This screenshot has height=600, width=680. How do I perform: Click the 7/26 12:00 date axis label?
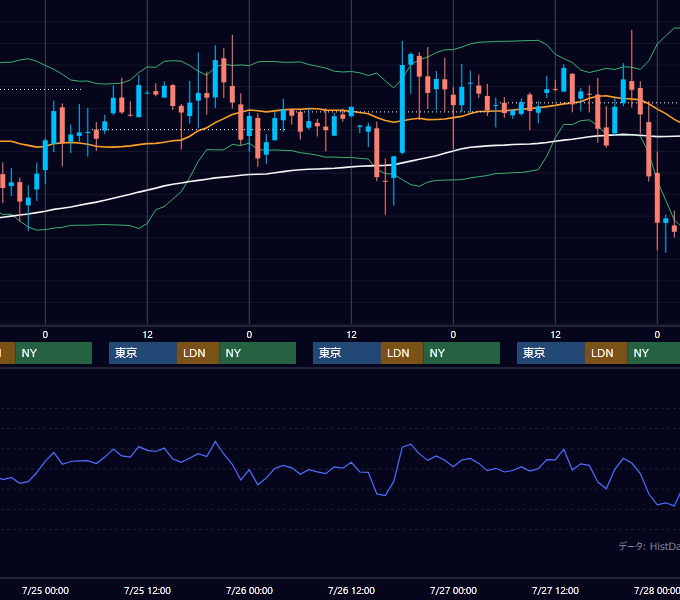tap(351, 590)
